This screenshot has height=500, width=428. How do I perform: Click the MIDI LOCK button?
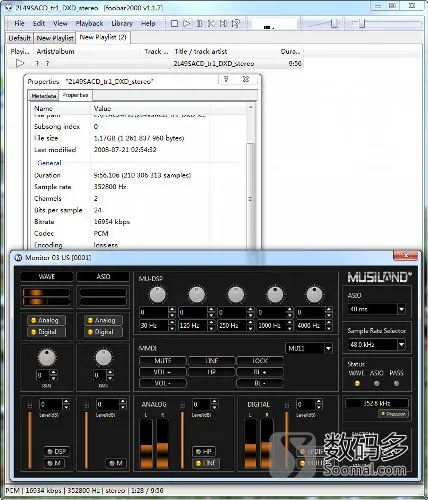260,361
